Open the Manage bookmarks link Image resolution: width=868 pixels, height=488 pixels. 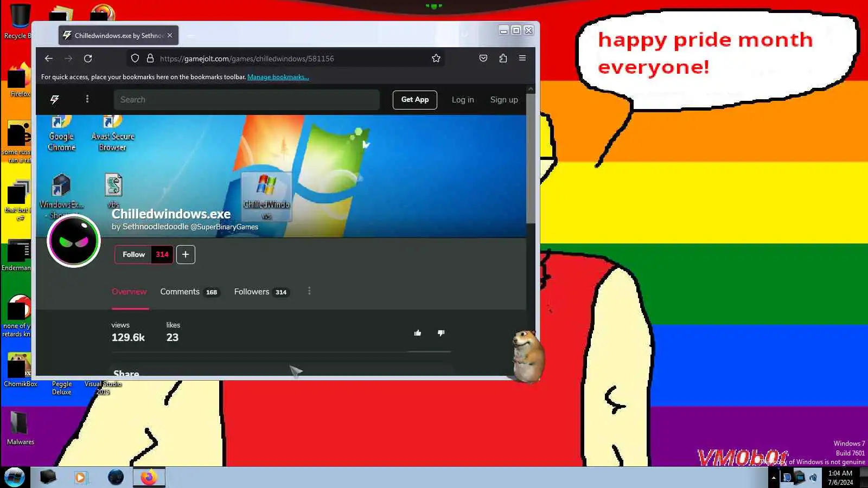pos(278,77)
